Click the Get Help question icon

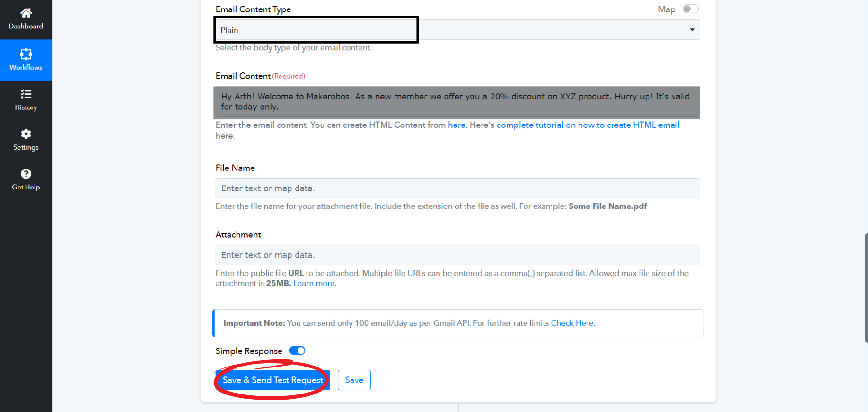tap(26, 174)
